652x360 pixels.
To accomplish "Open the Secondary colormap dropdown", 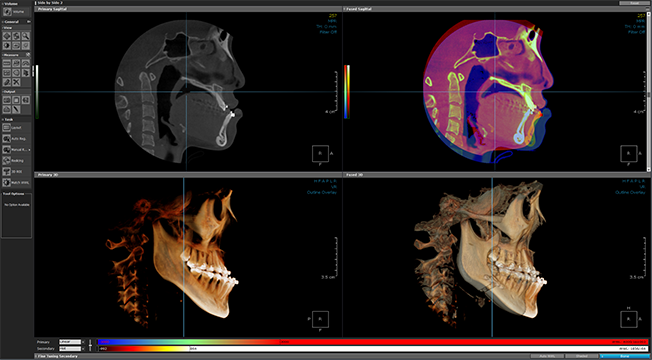I will pos(70,348).
